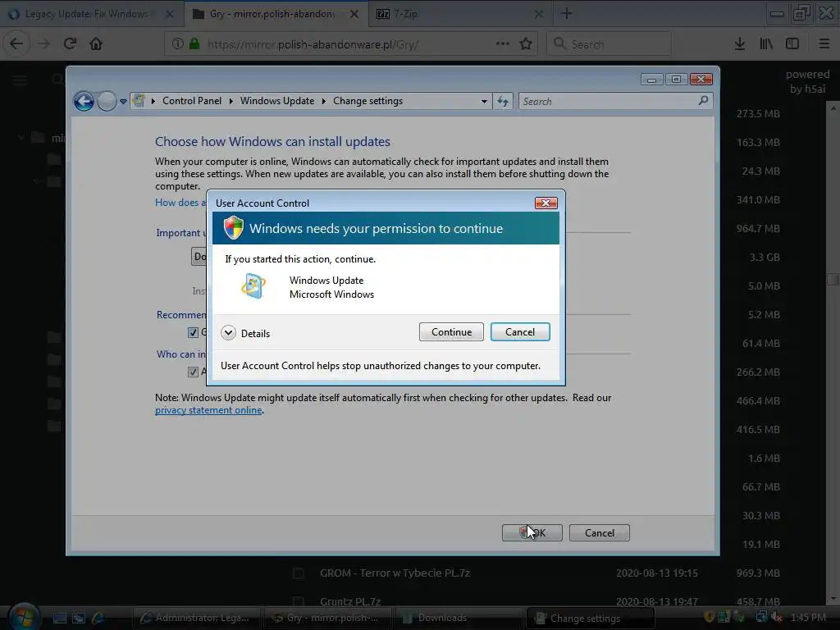
Task: Click Windows Update breadcrumb
Action: coord(277,101)
